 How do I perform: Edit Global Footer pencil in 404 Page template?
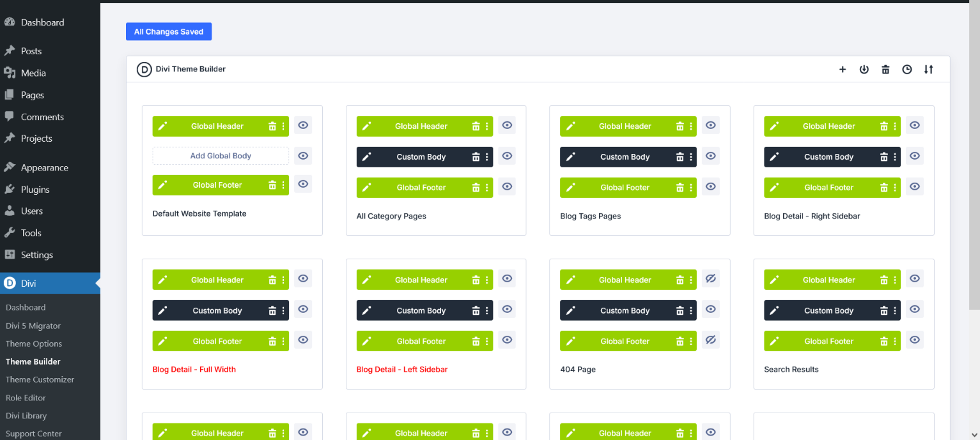[x=570, y=342]
